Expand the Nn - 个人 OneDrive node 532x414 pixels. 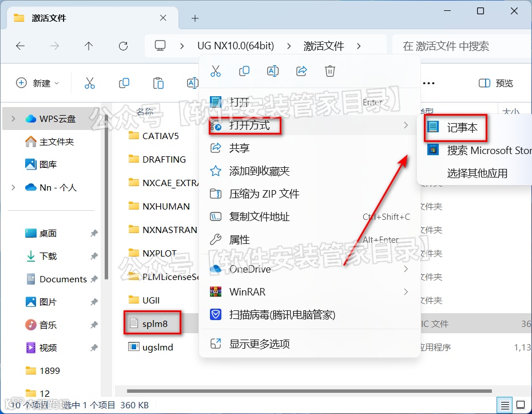[13, 187]
